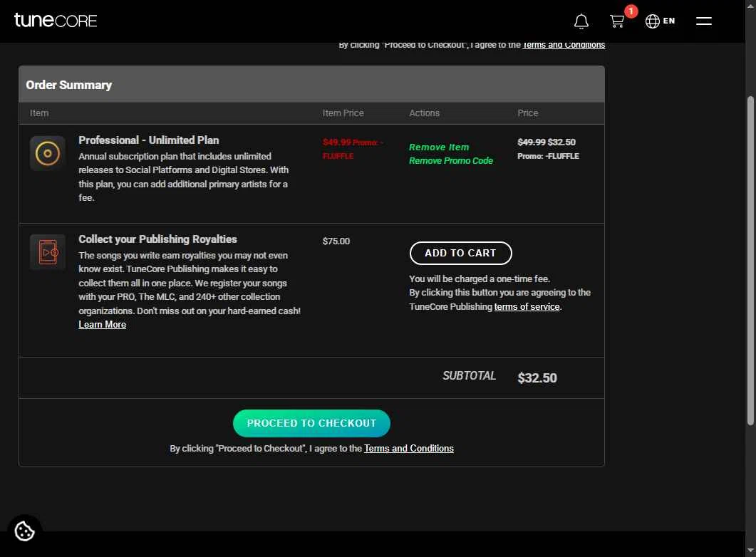Open the TuneCore home logo

pos(56,20)
